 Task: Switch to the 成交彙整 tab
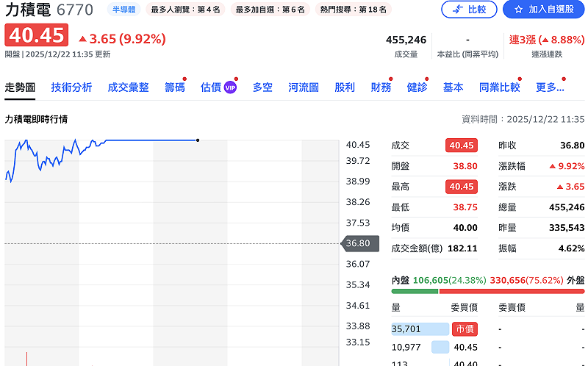[128, 87]
